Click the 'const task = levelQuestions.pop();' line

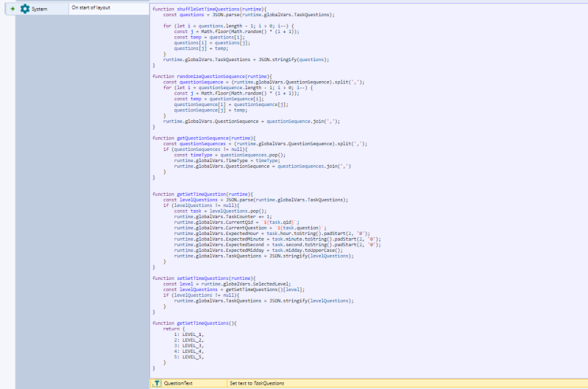(x=220, y=211)
